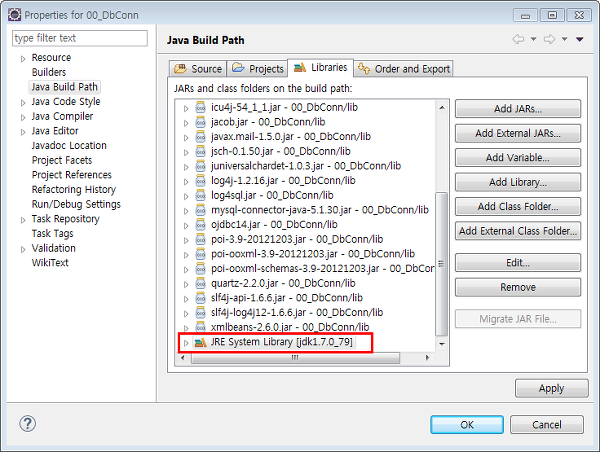
Task: Open the view menu dropdown triangle
Action: [580, 39]
